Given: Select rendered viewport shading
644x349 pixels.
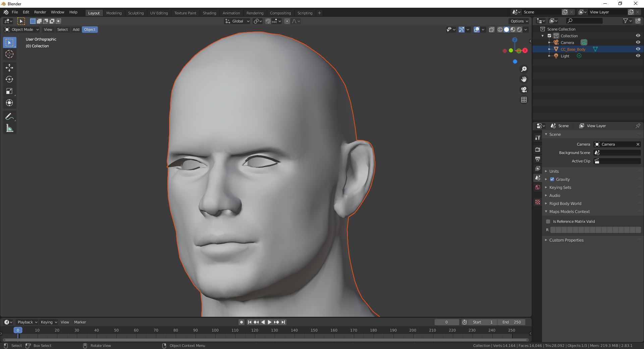Looking at the screenshot, I should (x=519, y=30).
